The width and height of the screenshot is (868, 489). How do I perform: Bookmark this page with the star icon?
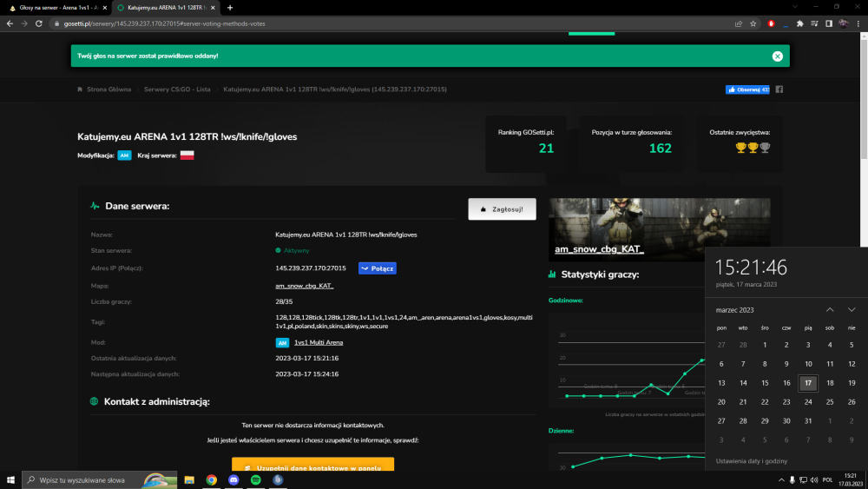click(753, 23)
